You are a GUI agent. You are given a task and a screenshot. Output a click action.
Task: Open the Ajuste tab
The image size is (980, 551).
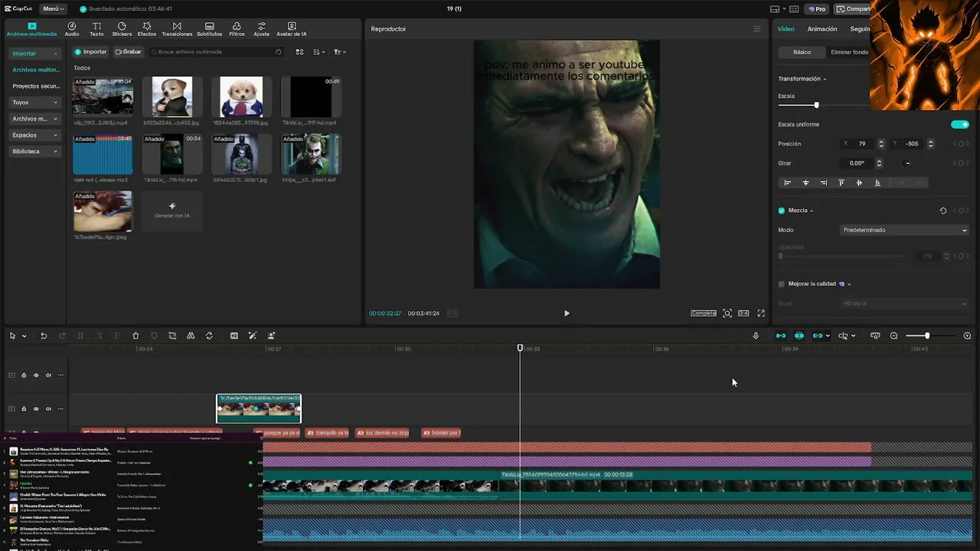coord(262,29)
